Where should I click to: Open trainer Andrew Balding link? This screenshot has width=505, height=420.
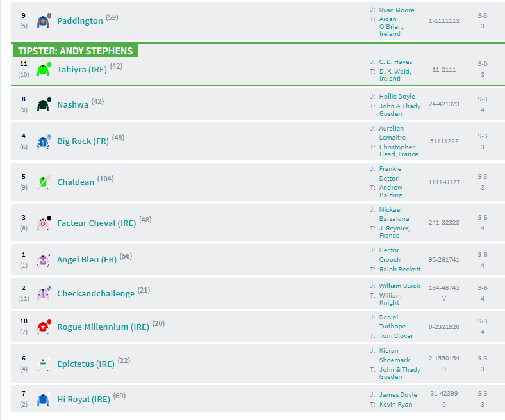[391, 191]
